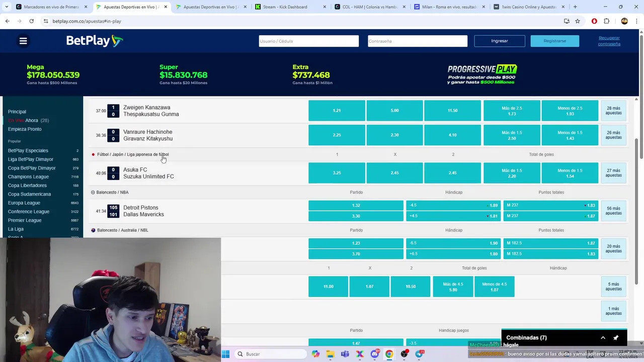
Task: Switch to 1win Casino Online tab
Action: (529, 7)
